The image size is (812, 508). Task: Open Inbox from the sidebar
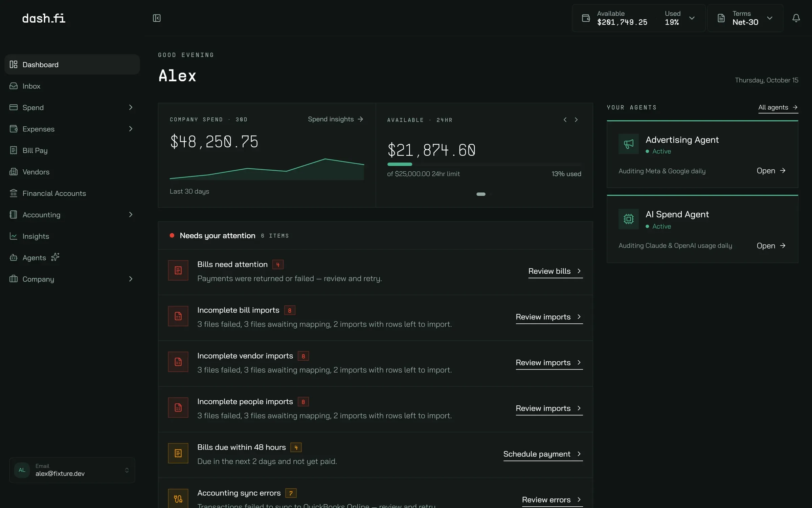pos(72,86)
